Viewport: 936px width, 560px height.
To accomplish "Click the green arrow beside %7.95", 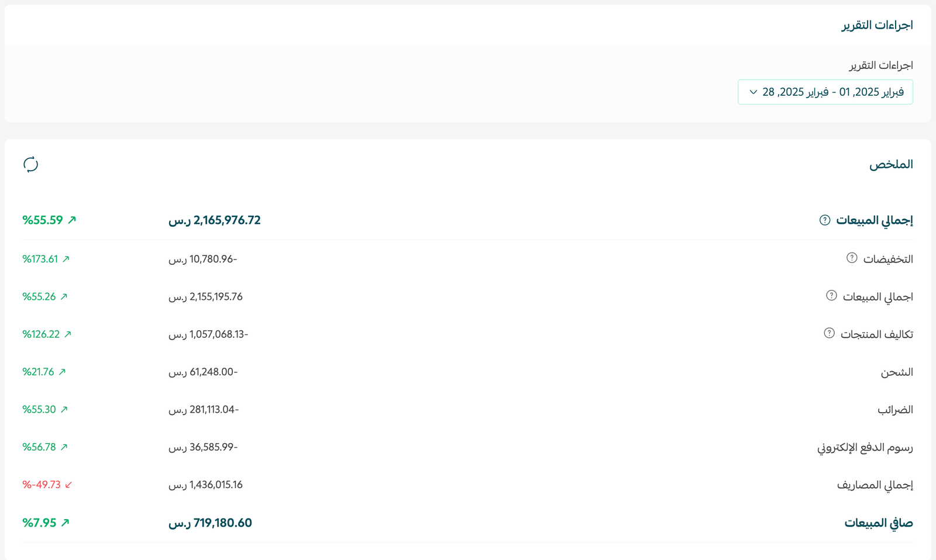I will pos(65,523).
